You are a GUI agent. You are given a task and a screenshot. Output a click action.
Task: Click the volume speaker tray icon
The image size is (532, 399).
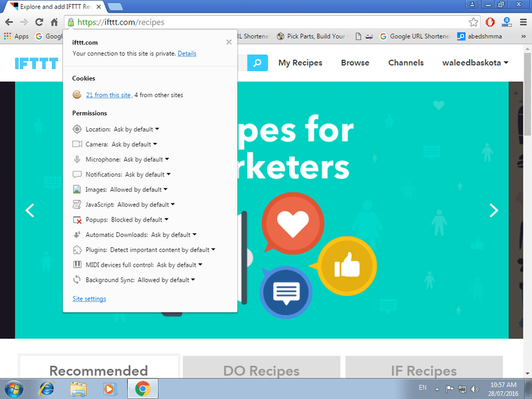(475, 389)
